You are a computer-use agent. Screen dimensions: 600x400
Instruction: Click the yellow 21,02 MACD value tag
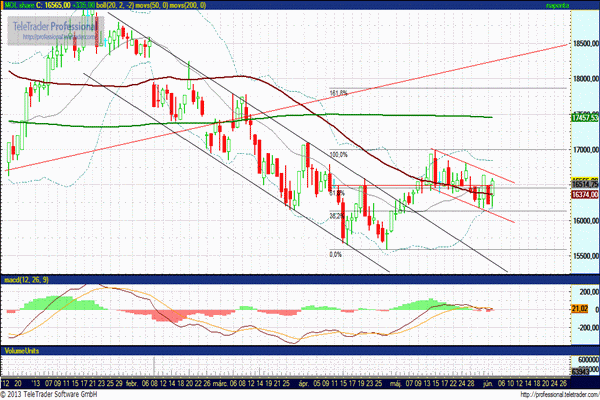pos(580,310)
